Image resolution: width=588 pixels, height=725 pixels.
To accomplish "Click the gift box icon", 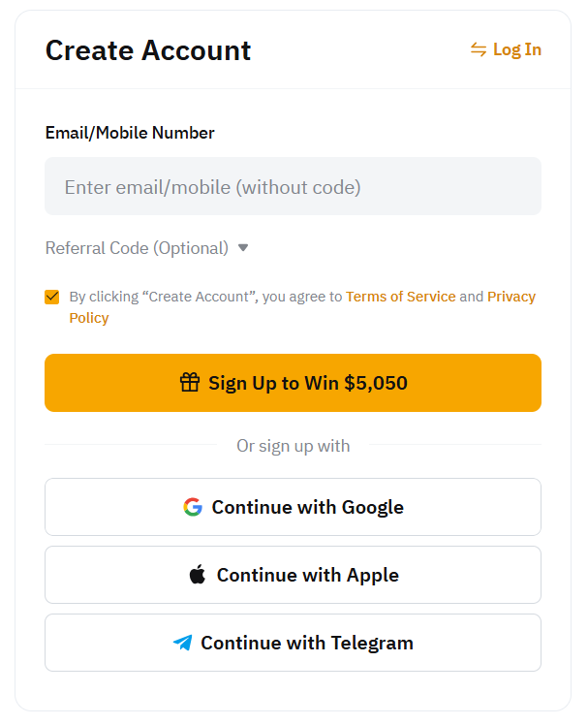I will (190, 383).
